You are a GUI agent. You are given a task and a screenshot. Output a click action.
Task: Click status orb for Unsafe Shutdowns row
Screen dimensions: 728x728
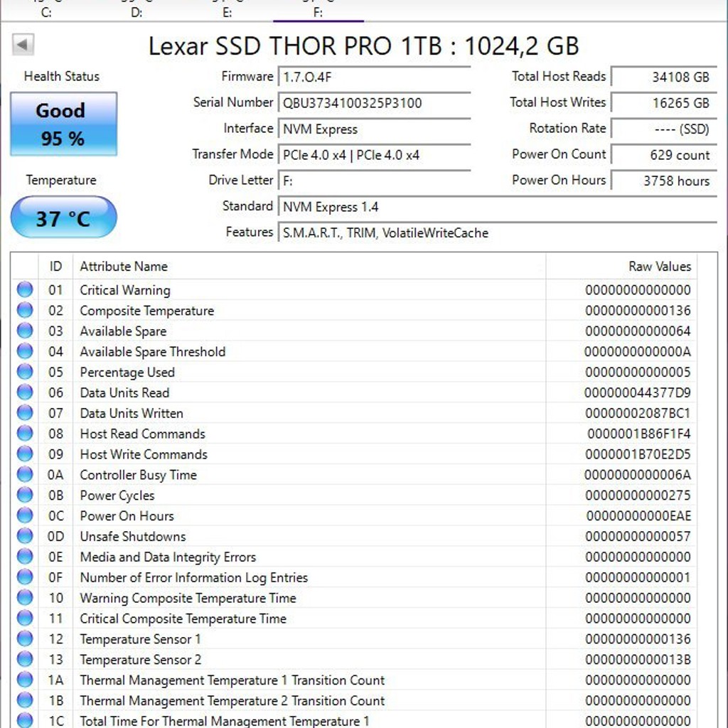25,536
